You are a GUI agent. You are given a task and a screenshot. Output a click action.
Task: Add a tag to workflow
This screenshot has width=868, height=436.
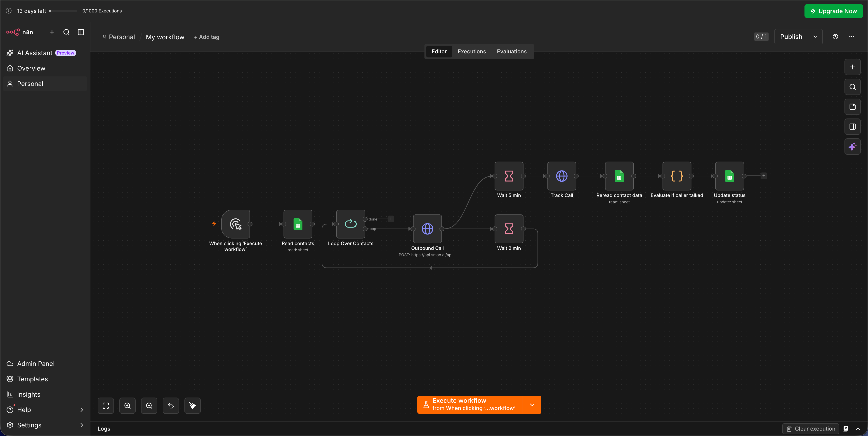tap(207, 37)
